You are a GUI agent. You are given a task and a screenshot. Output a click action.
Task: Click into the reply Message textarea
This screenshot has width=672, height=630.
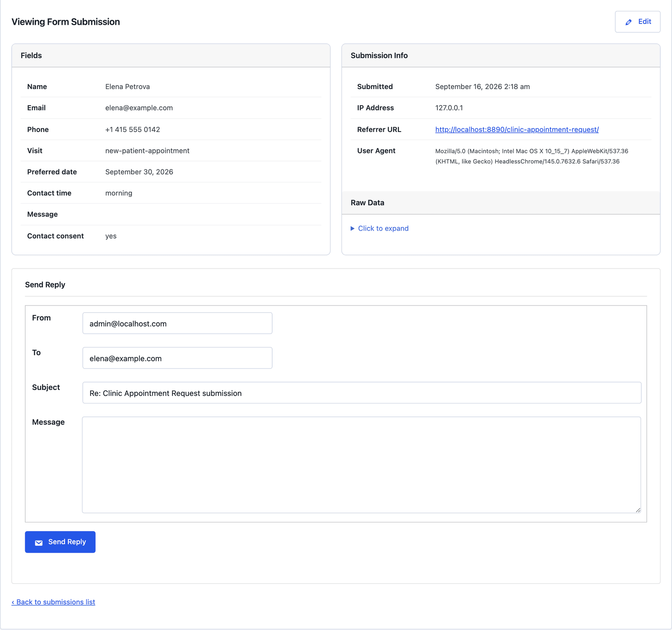pos(362,465)
